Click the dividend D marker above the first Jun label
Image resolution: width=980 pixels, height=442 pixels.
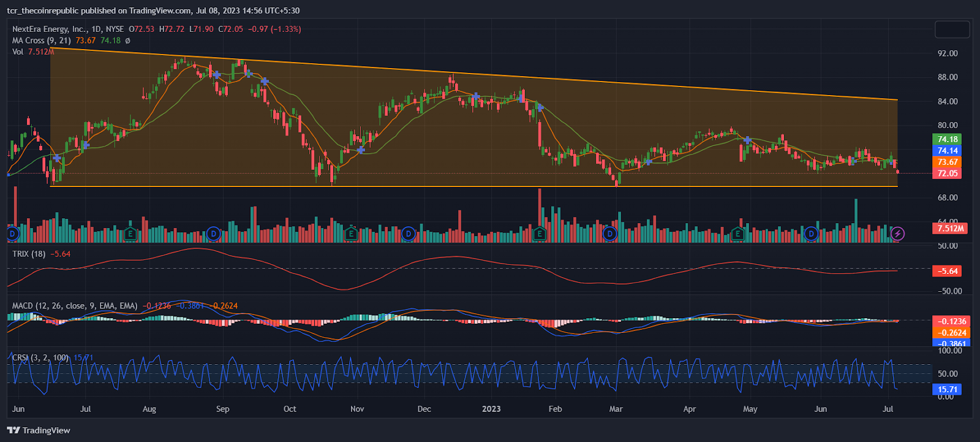(12, 234)
